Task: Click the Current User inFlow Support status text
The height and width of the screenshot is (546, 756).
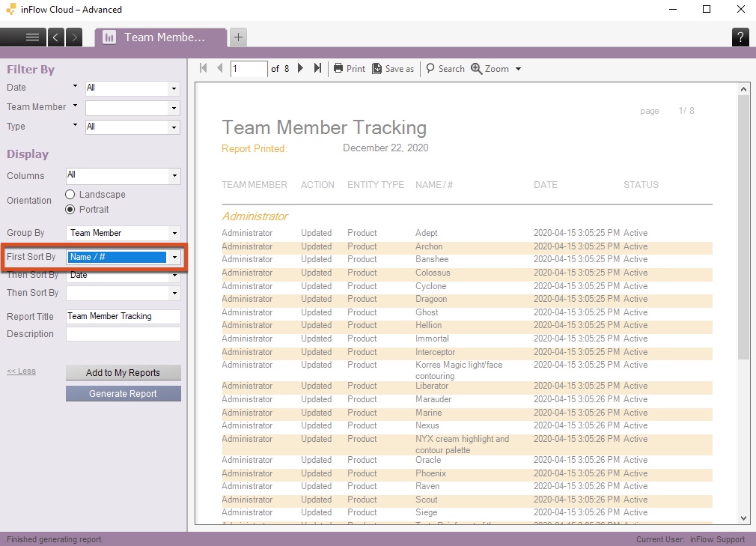Action: pos(690,539)
